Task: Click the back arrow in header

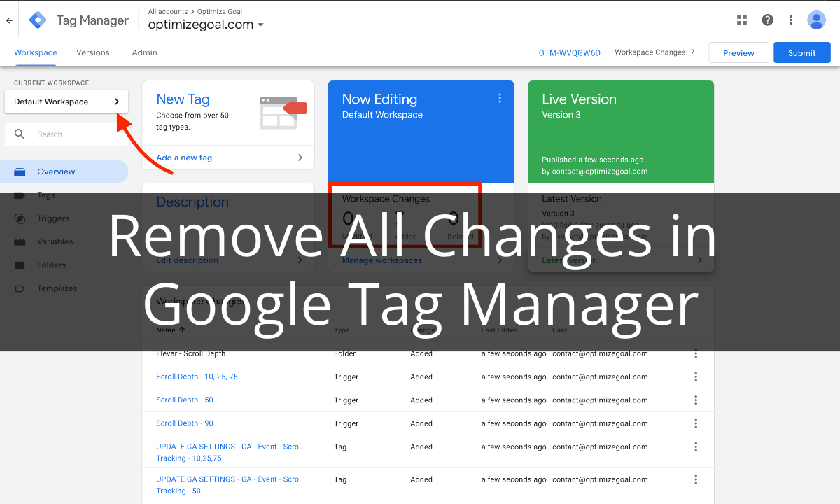Action: pos(9,20)
